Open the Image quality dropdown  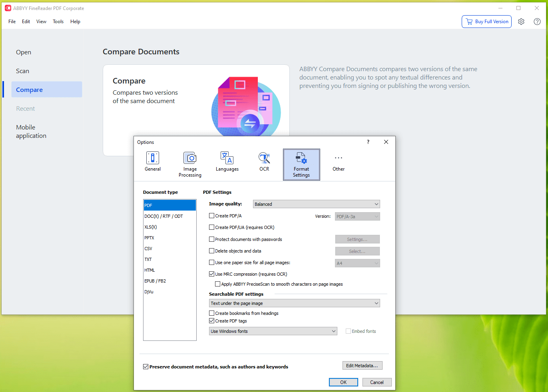coord(317,204)
